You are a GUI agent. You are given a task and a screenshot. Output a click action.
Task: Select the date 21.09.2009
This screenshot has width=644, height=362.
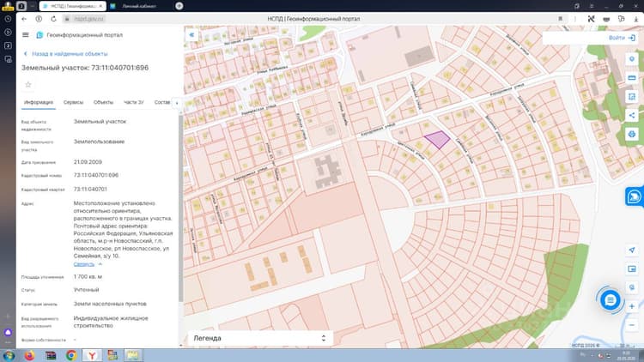88,162
